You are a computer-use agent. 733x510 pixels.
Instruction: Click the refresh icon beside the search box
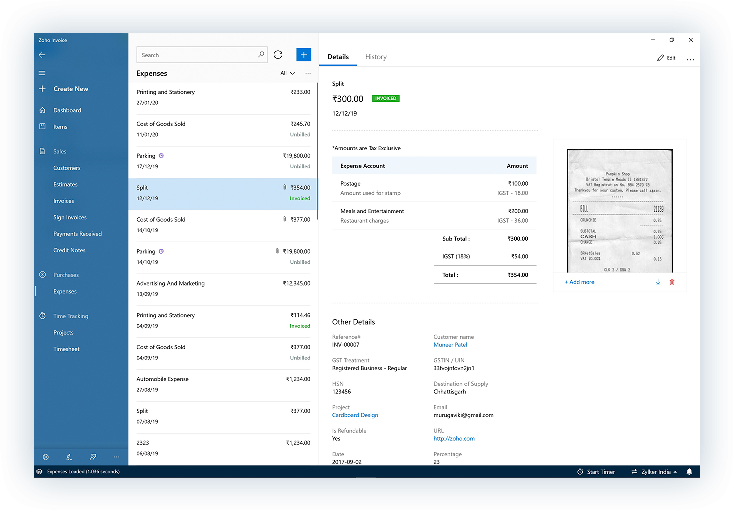click(278, 55)
